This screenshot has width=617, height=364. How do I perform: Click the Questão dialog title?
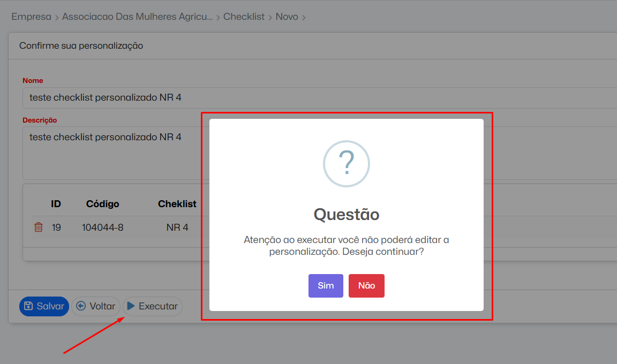(347, 215)
